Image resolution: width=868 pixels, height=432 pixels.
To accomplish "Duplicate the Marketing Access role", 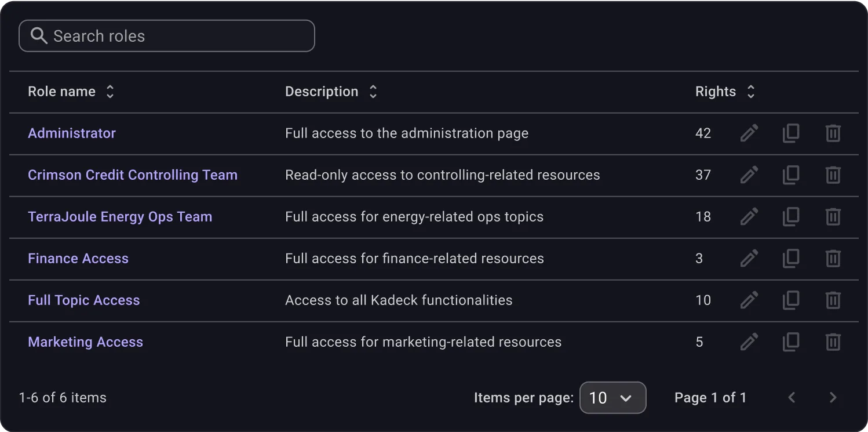I will point(791,342).
